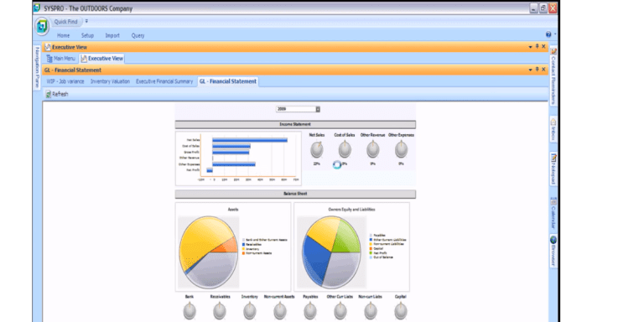Open the Query menu
The image size is (644, 322).
click(138, 36)
